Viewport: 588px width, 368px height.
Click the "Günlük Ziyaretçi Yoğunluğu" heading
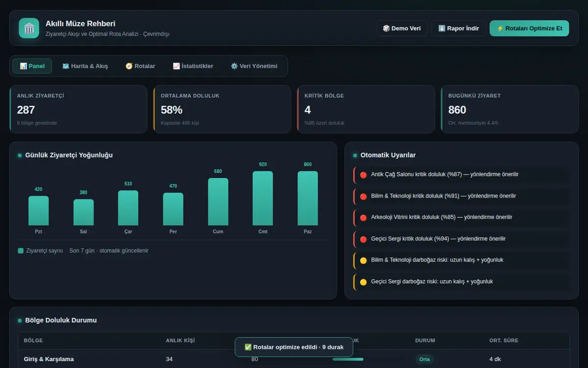click(69, 155)
